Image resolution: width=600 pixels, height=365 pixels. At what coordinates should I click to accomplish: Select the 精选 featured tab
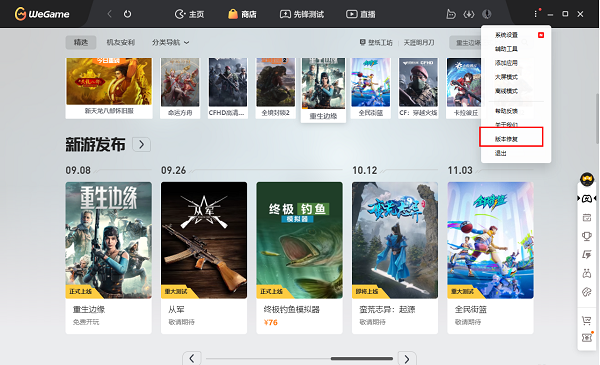click(81, 42)
